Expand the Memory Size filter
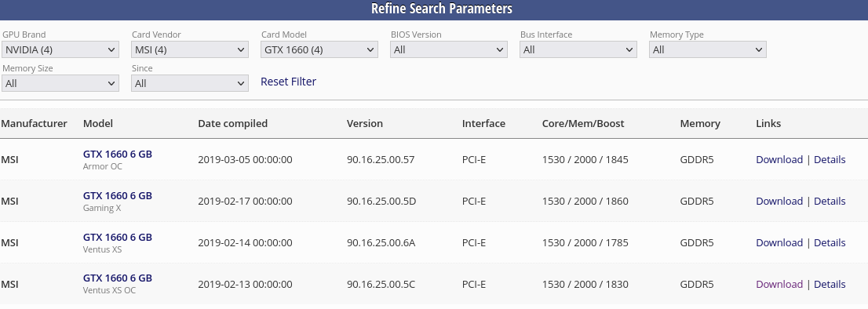 point(60,83)
